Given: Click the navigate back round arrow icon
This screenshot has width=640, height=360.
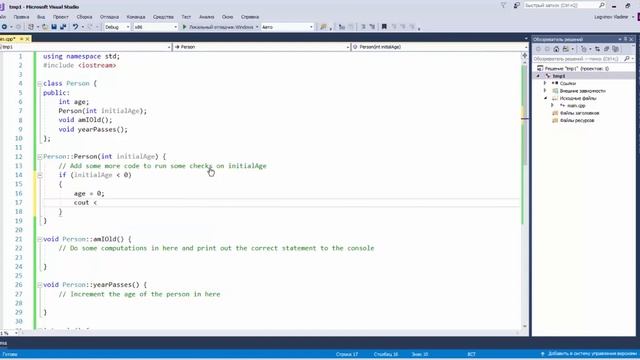Looking at the screenshot, I should (4, 27).
